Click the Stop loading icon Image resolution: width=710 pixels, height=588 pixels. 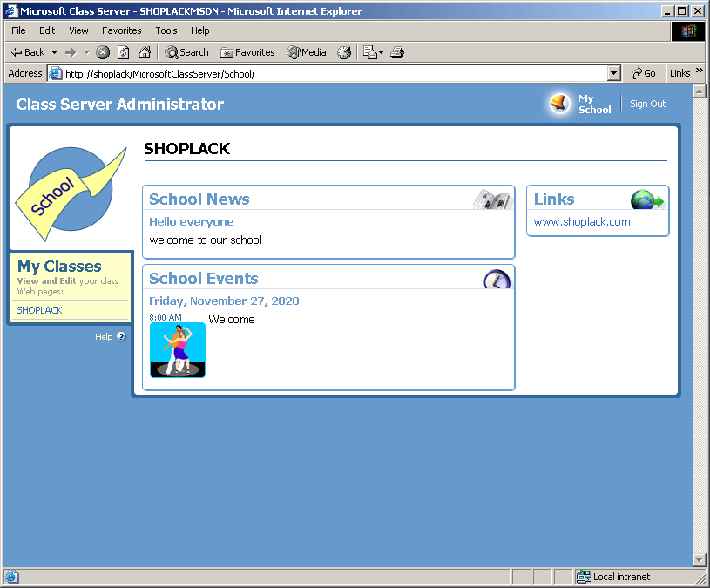tap(104, 52)
